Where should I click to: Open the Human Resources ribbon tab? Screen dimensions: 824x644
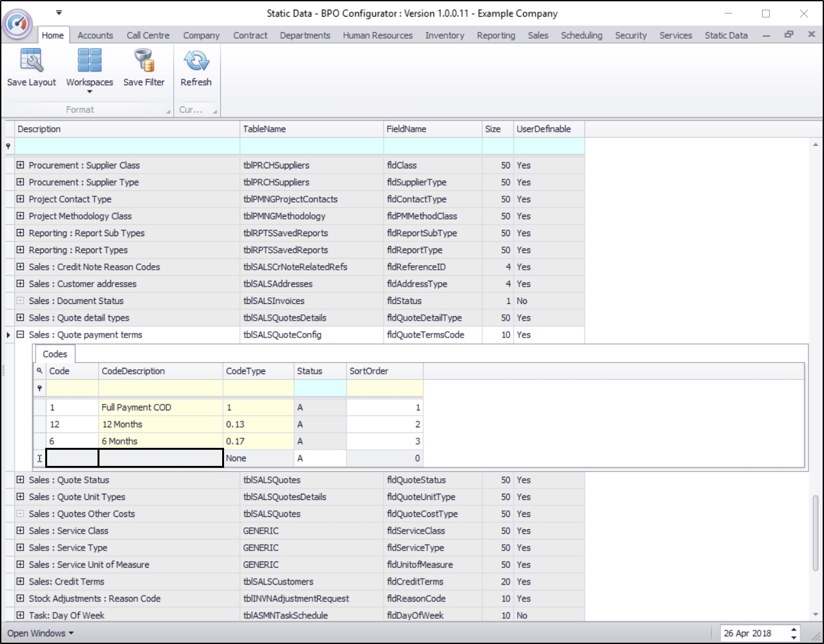377,35
